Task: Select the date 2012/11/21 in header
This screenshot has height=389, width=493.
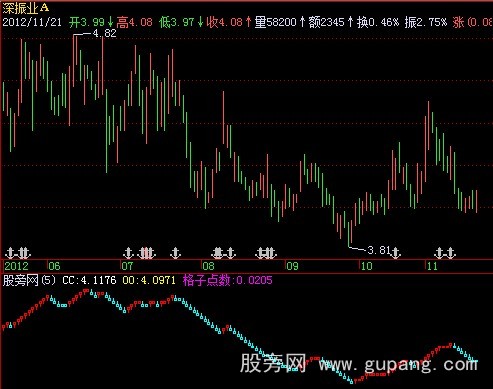Action: 32,22
